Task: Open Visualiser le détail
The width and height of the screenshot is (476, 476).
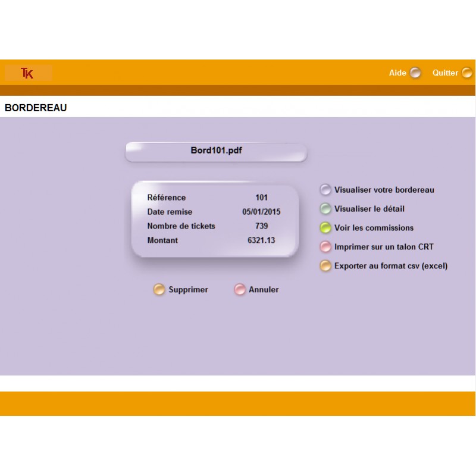Action: tap(369, 209)
